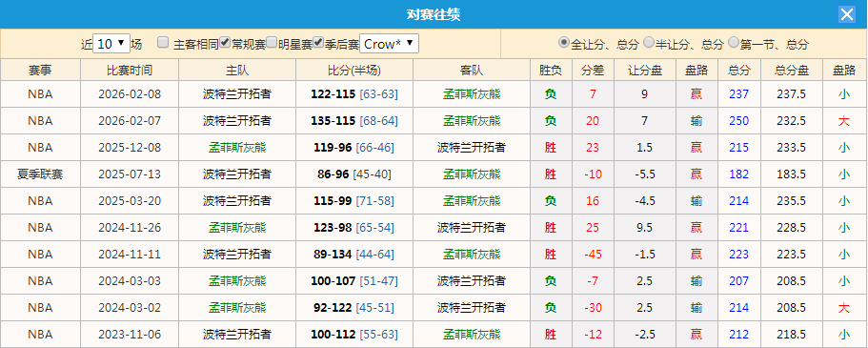Check the 明星赛 checkbox

[272, 43]
